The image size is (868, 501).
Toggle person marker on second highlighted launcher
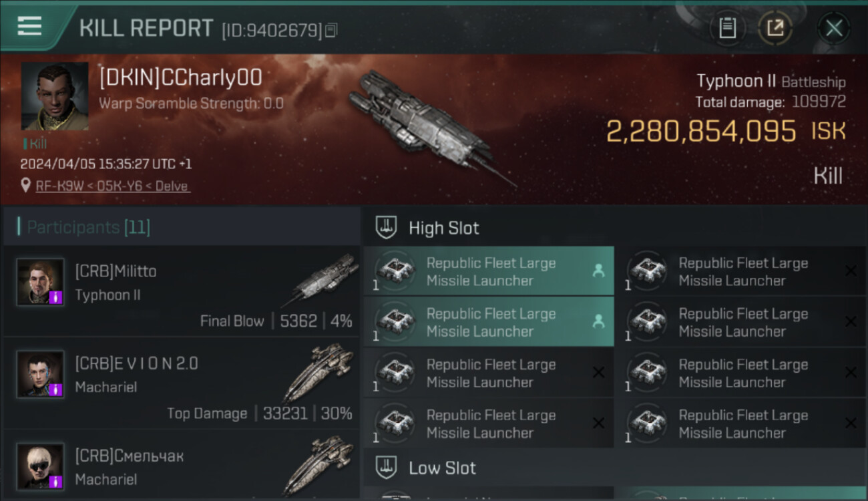[598, 321]
